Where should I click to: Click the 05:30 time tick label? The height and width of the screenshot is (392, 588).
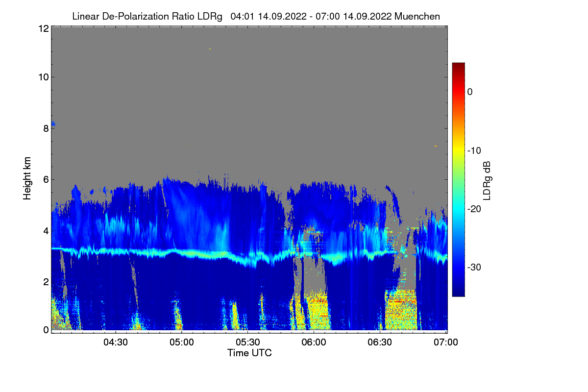(x=248, y=343)
